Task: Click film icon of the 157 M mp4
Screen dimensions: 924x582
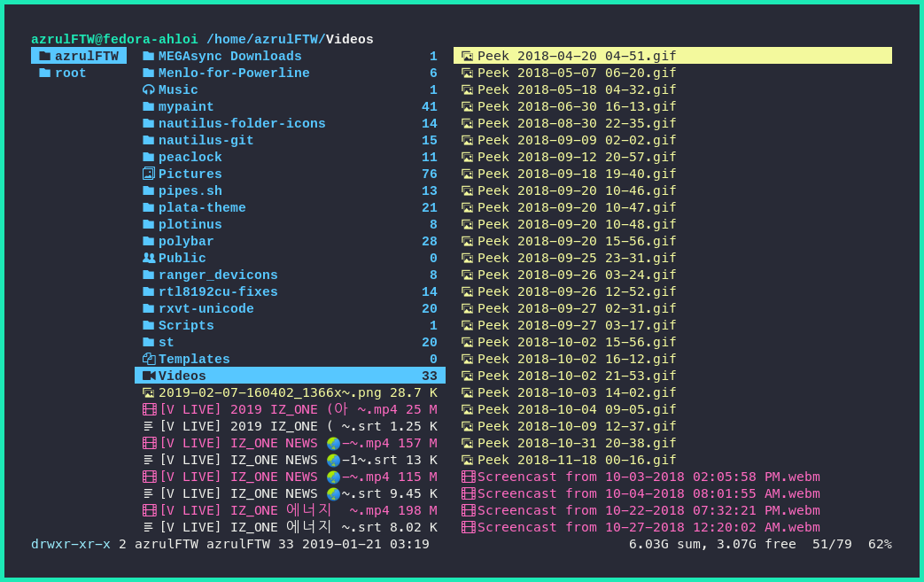Action: coord(149,443)
